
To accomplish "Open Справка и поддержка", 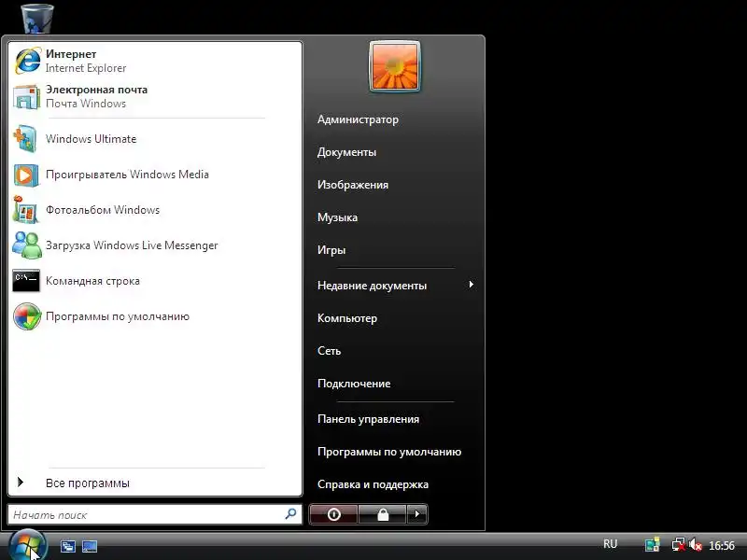I will tap(373, 484).
